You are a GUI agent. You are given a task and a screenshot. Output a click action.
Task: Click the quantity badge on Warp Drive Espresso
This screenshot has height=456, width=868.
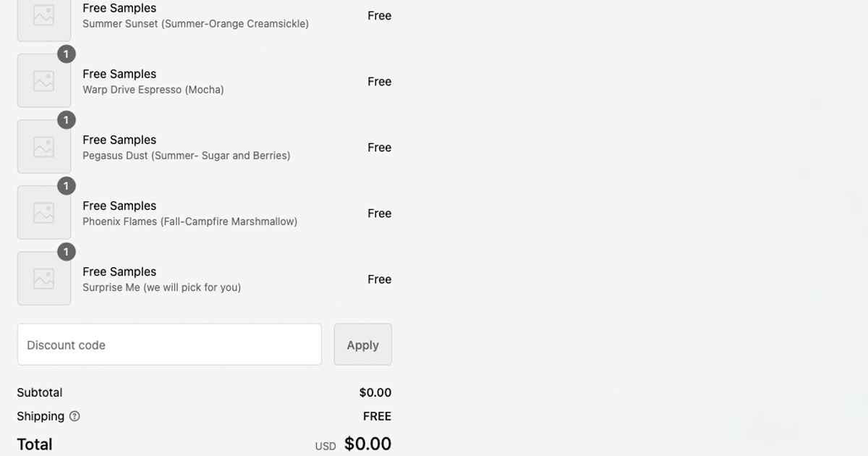point(66,54)
